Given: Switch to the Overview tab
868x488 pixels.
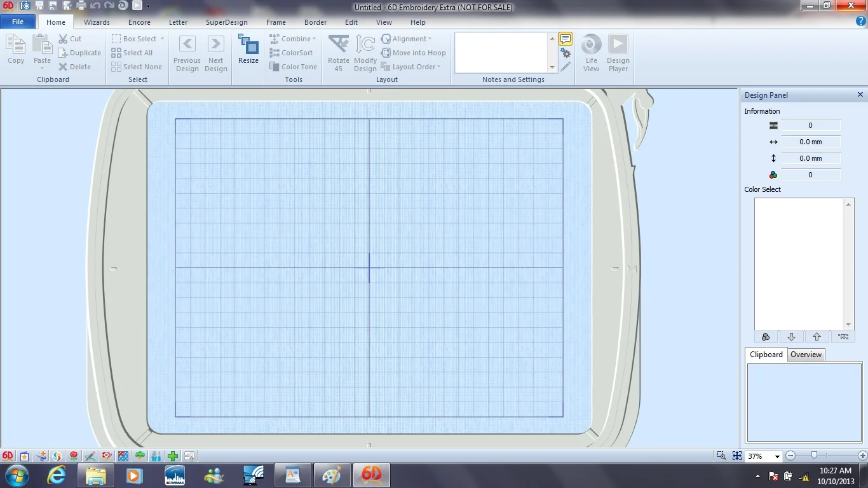Looking at the screenshot, I should [806, 355].
